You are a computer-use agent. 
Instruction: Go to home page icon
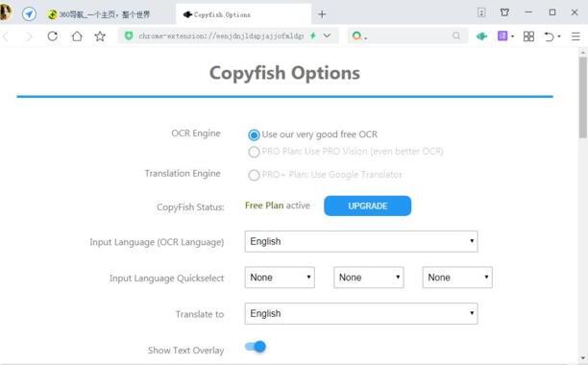click(77, 36)
